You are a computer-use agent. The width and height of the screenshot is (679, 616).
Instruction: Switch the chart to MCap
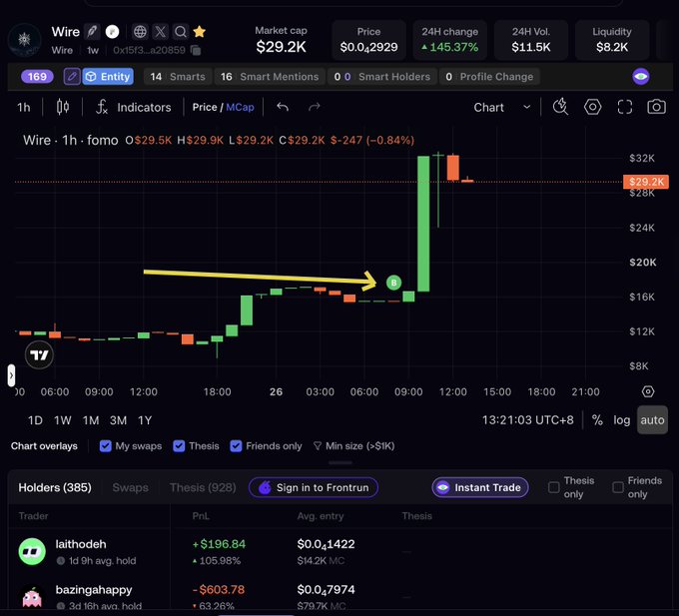pos(240,107)
